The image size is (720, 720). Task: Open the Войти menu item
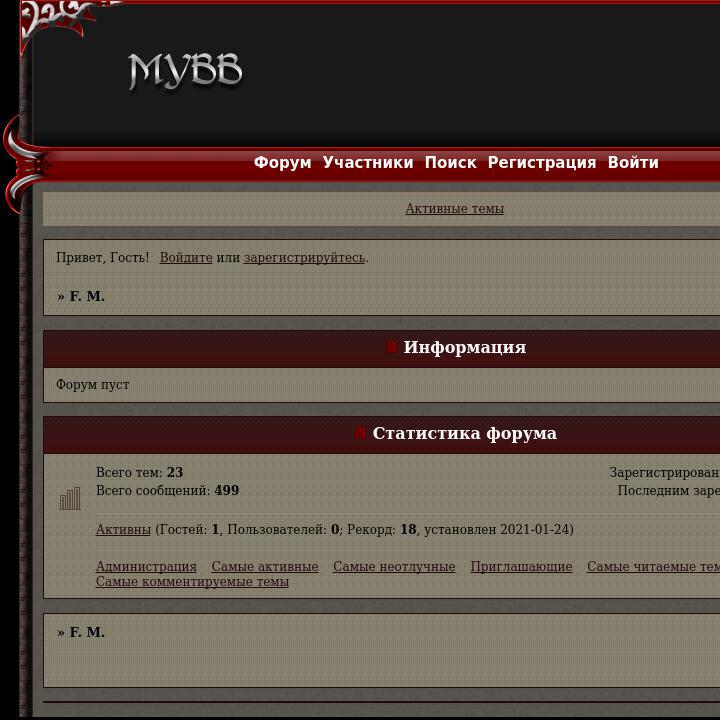(633, 163)
